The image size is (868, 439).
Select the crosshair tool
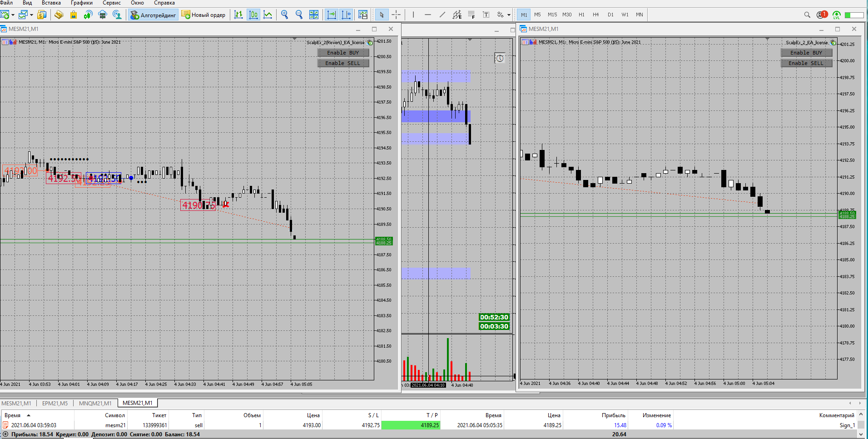click(x=396, y=15)
